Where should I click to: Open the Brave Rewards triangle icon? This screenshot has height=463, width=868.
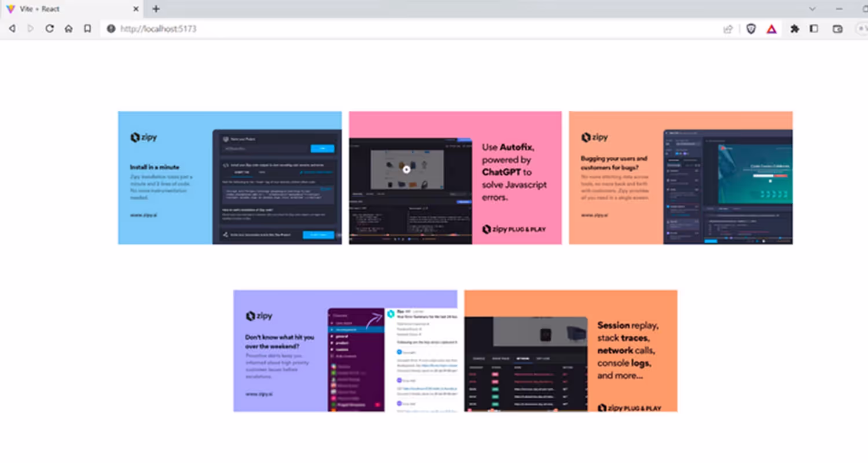(771, 29)
